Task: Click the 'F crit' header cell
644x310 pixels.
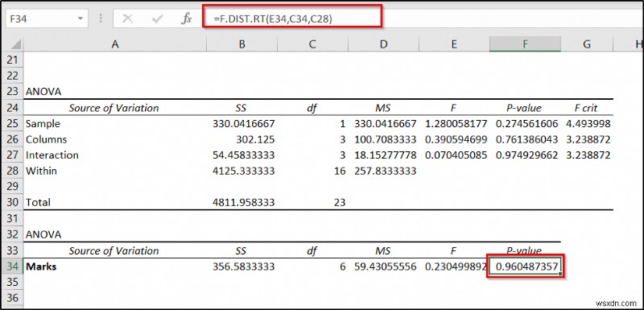Action: 586,108
